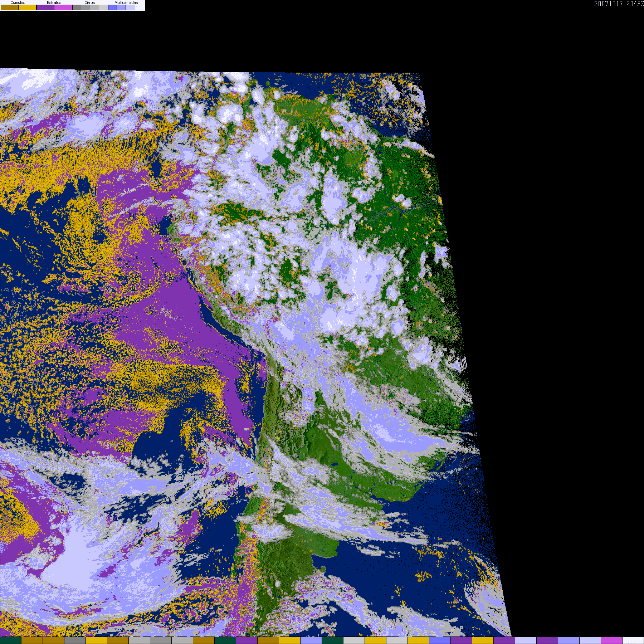Select the yellow Cúmulos swatch

[28, 7]
